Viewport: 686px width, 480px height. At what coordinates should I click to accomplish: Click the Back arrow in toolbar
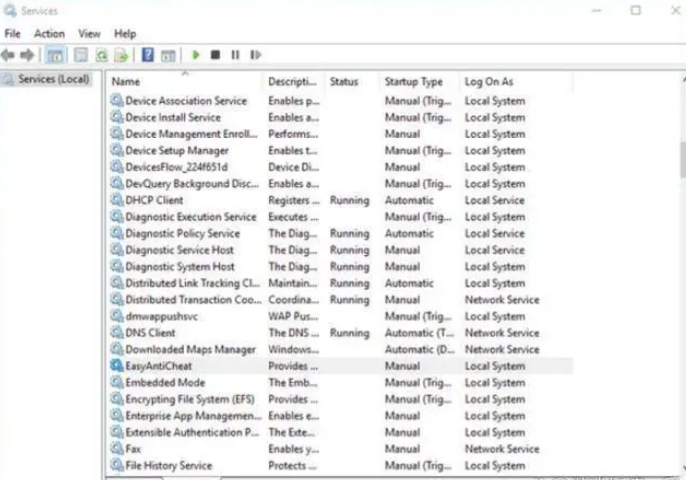point(9,55)
